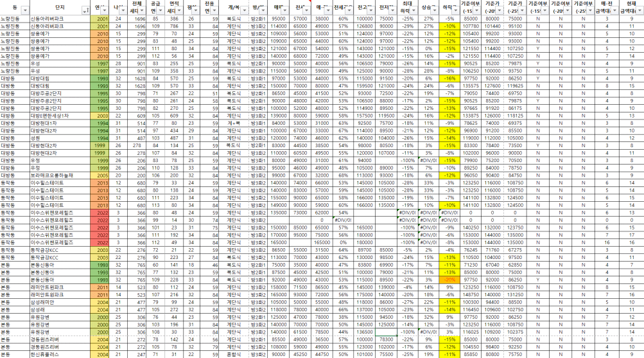Select the 혼합식 cell in 한신휴플러스 row

pos(234,354)
